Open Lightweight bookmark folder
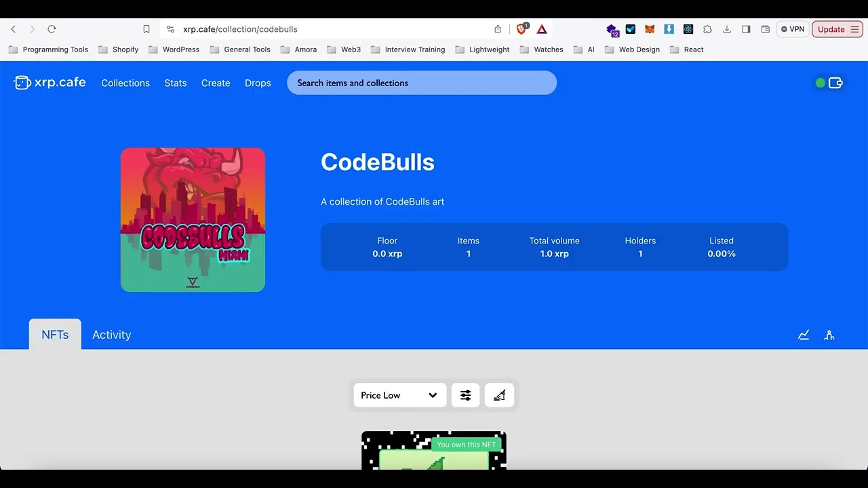The width and height of the screenshot is (868, 488). [x=483, y=49]
